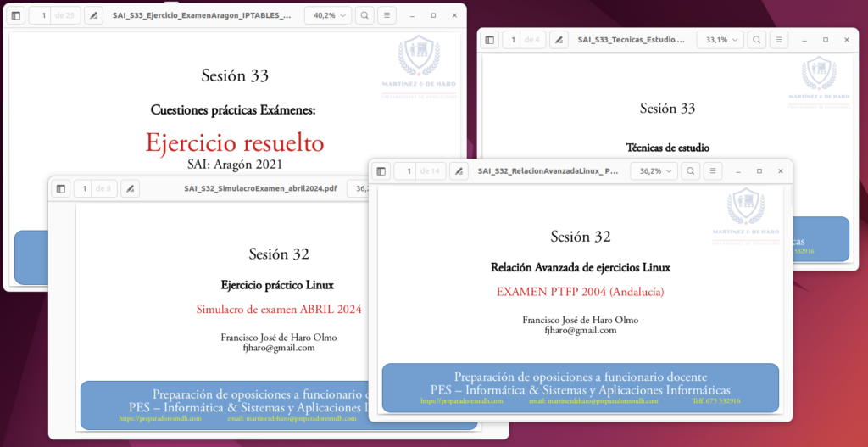
Task: Close the Tecnicas_Estudio window
Action: tap(847, 40)
